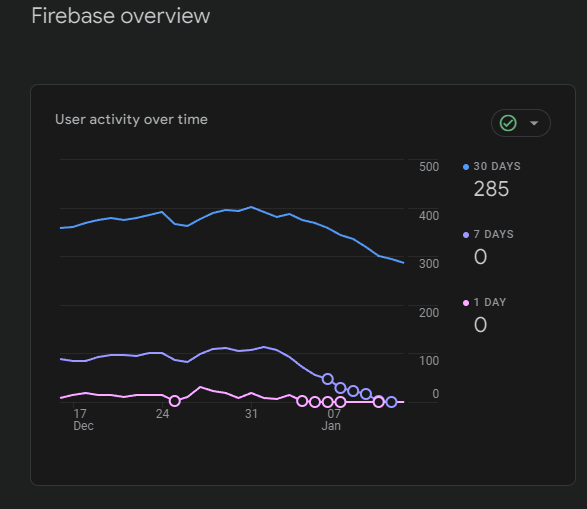Viewport: 587px width, 509px height.
Task: Click the 300 y-axis label
Action: (429, 264)
